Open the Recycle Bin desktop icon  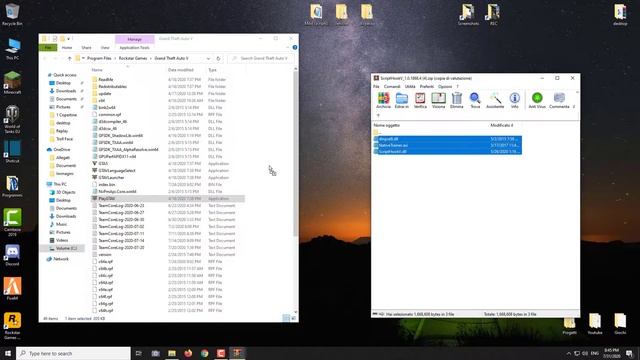pos(12,14)
